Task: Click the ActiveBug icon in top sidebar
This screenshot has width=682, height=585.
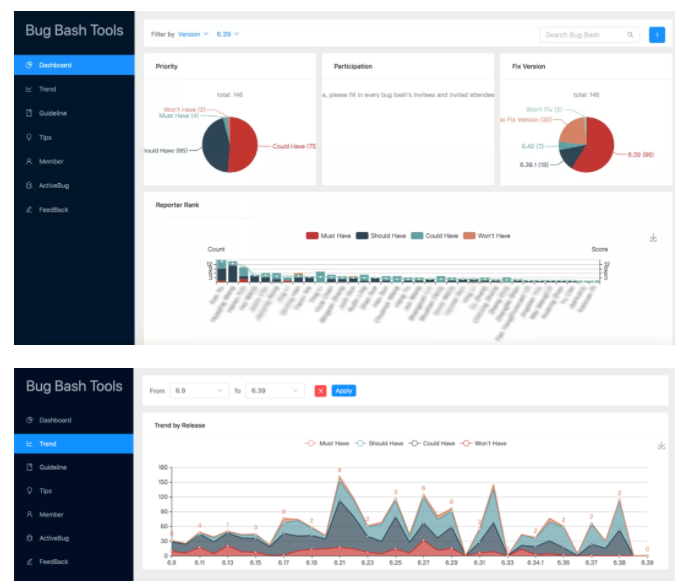Action: coord(29,185)
